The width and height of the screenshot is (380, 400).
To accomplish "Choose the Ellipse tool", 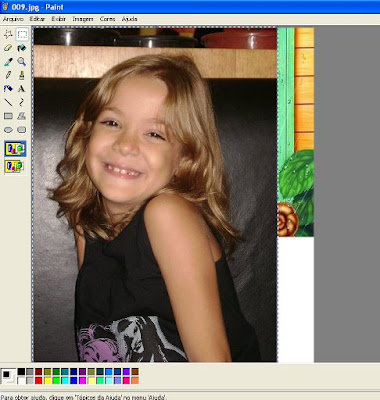I will [8, 130].
